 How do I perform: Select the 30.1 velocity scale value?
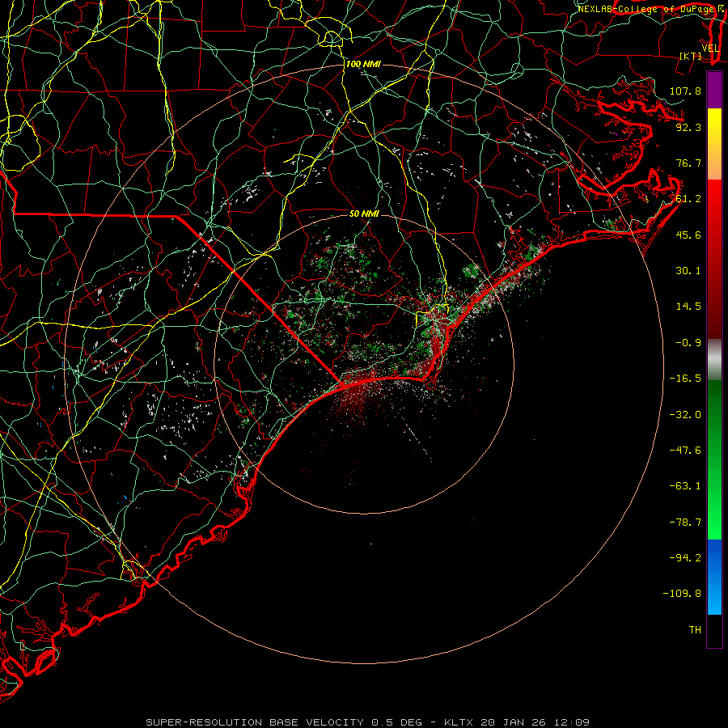pos(688,271)
